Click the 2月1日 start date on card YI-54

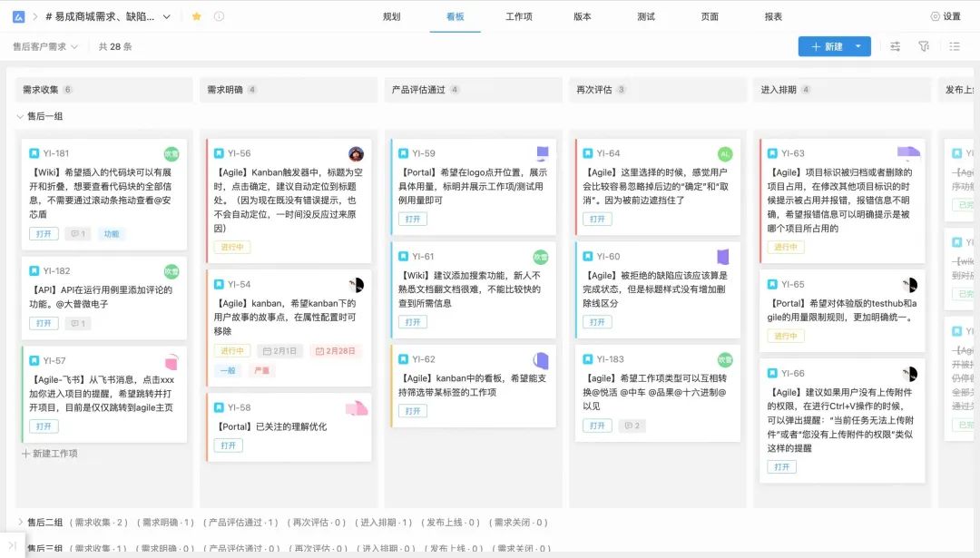point(280,351)
